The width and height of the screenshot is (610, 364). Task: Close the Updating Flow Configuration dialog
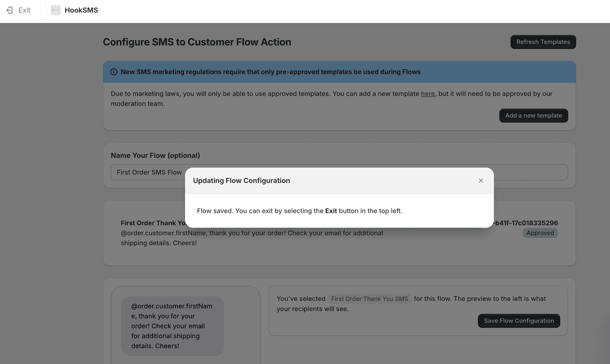(x=480, y=181)
